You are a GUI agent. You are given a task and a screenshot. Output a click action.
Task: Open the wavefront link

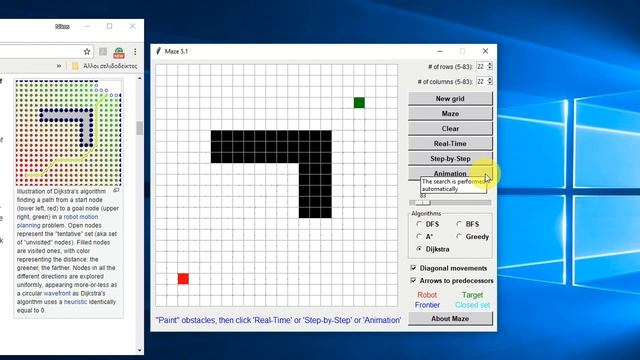57,293
